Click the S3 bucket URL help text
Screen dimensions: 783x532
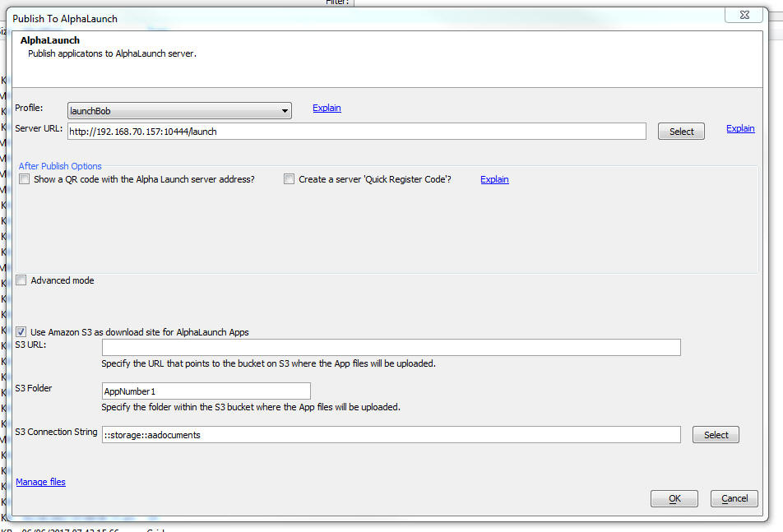(269, 363)
